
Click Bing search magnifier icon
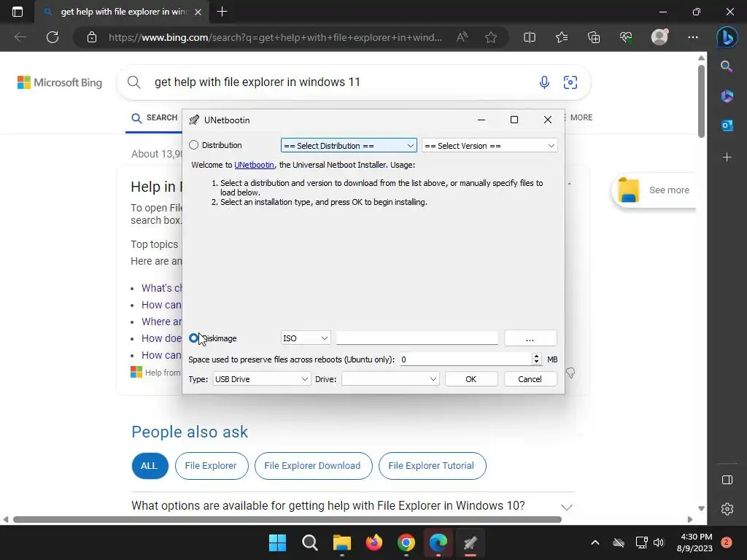click(134, 82)
